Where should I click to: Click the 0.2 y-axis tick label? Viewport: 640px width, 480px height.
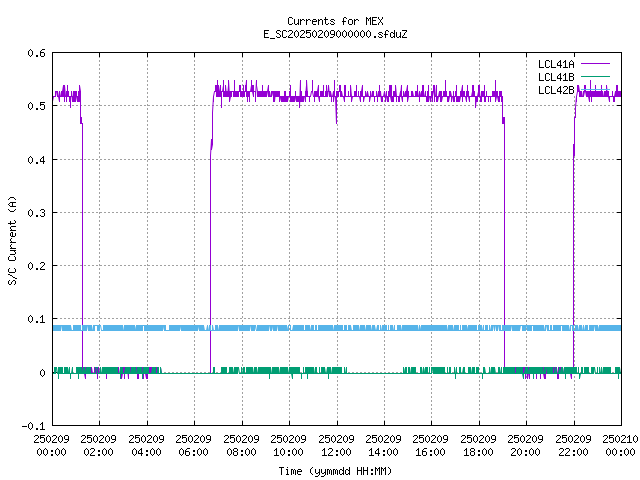[36, 266]
